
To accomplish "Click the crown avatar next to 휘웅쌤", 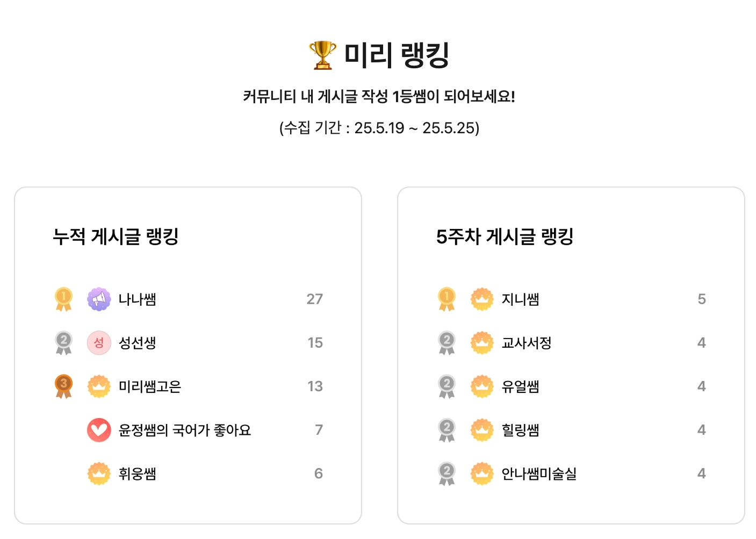I will pyautogui.click(x=99, y=473).
